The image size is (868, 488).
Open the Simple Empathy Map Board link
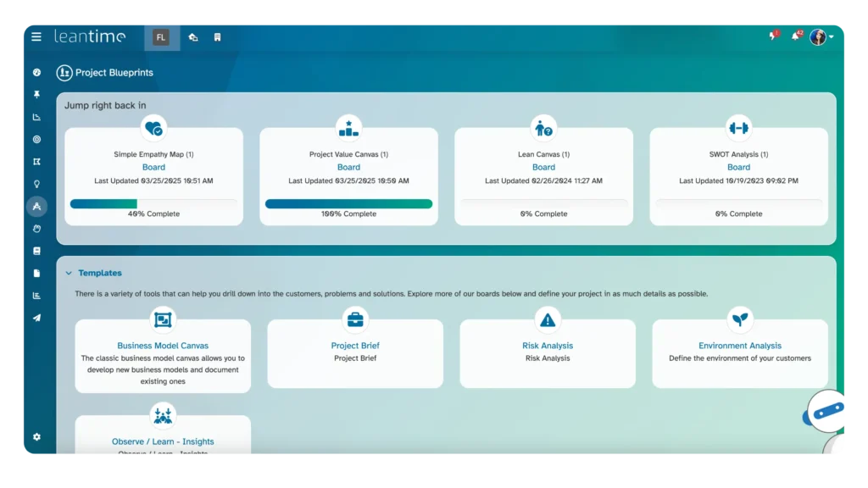154,167
